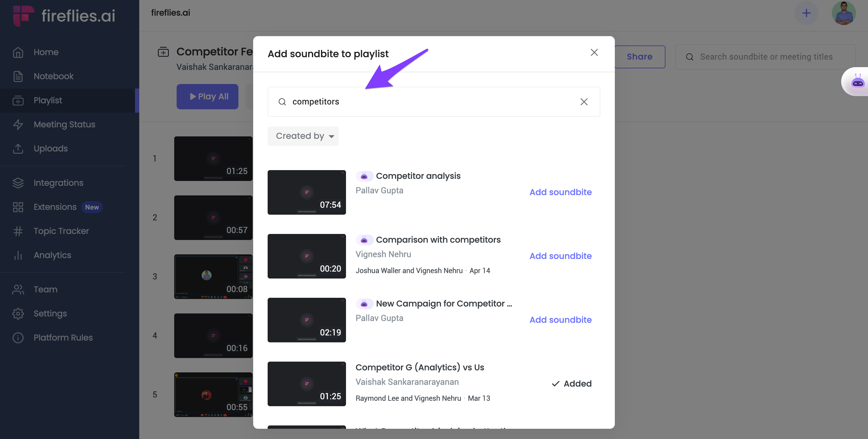This screenshot has height=439, width=868.
Task: Click the Settings gear icon
Action: (x=18, y=313)
